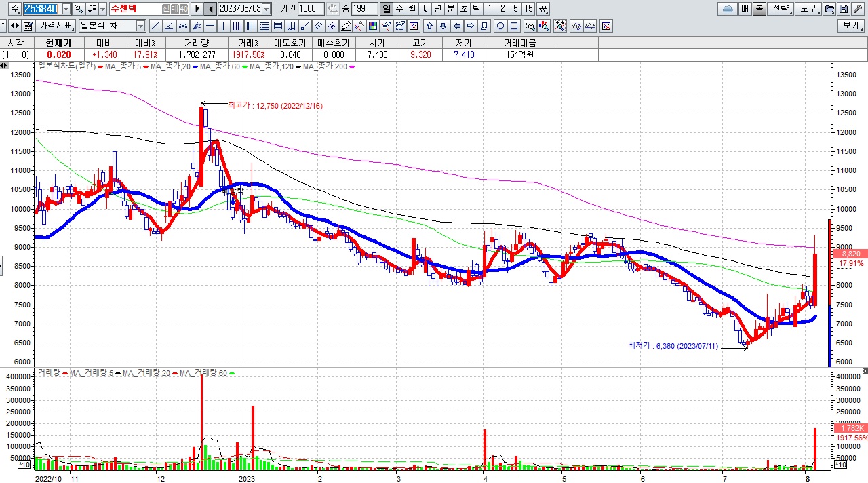Viewport: 868px width, 483px height.
Task: Open saved chart folder icon
Action: click(829, 9)
